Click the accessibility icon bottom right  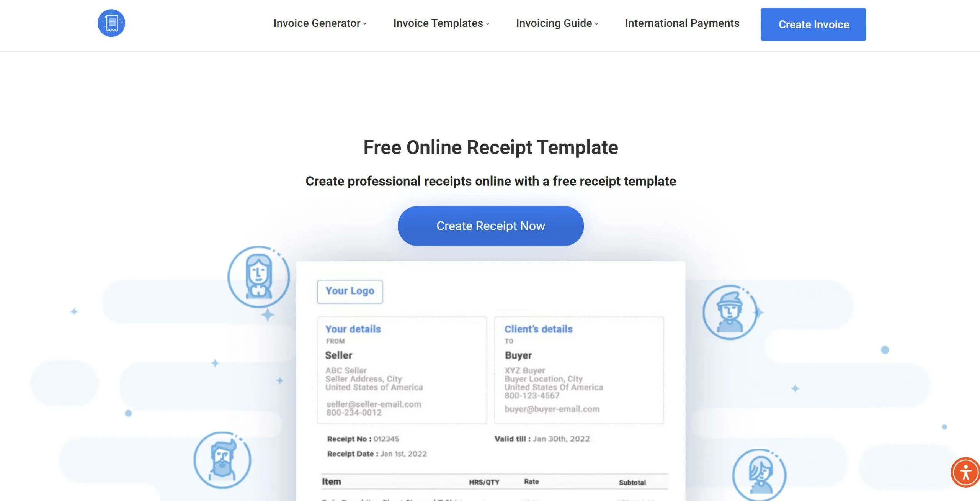pos(965,472)
